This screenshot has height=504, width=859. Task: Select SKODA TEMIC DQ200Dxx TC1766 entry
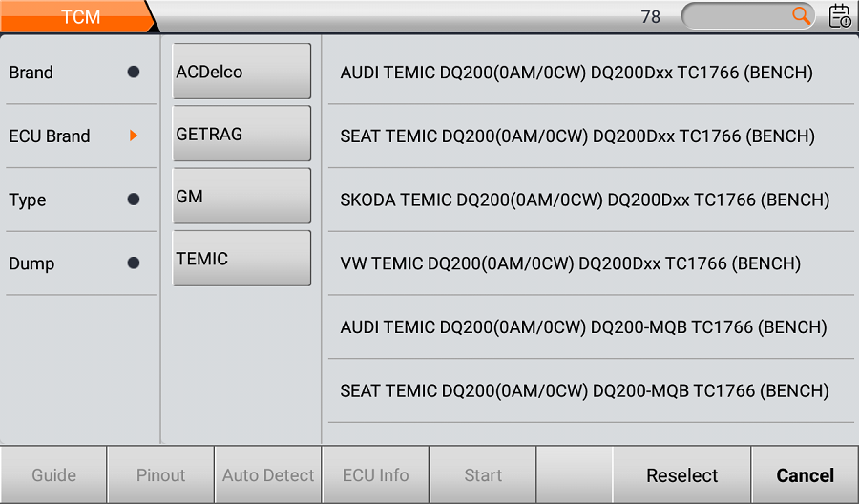point(584,200)
